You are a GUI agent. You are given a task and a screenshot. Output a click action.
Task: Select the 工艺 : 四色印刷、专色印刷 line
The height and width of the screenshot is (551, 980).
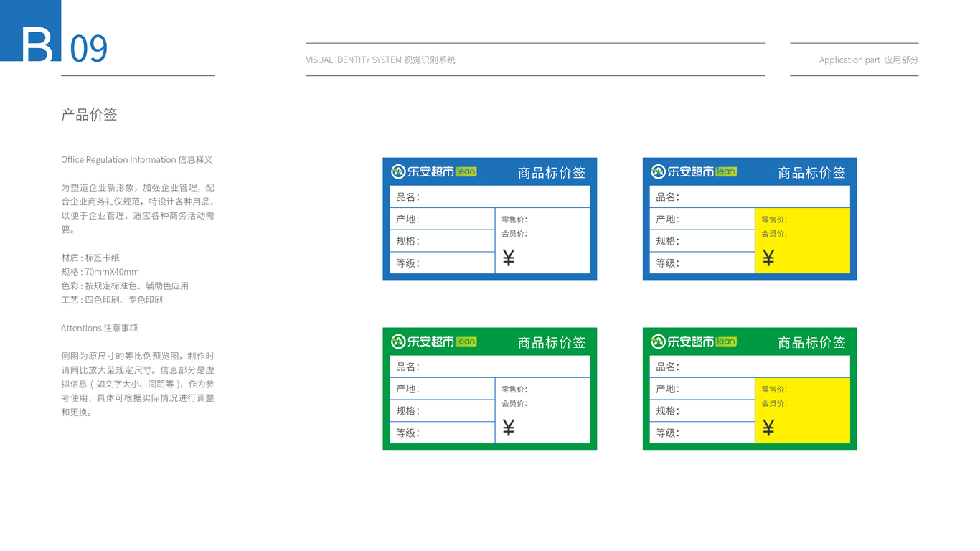point(112,300)
